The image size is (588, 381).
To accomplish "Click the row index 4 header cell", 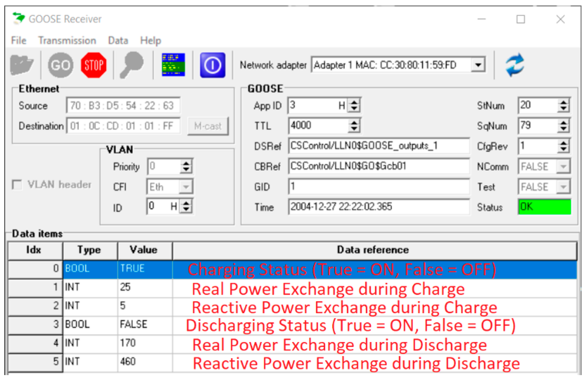I will pos(36,344).
